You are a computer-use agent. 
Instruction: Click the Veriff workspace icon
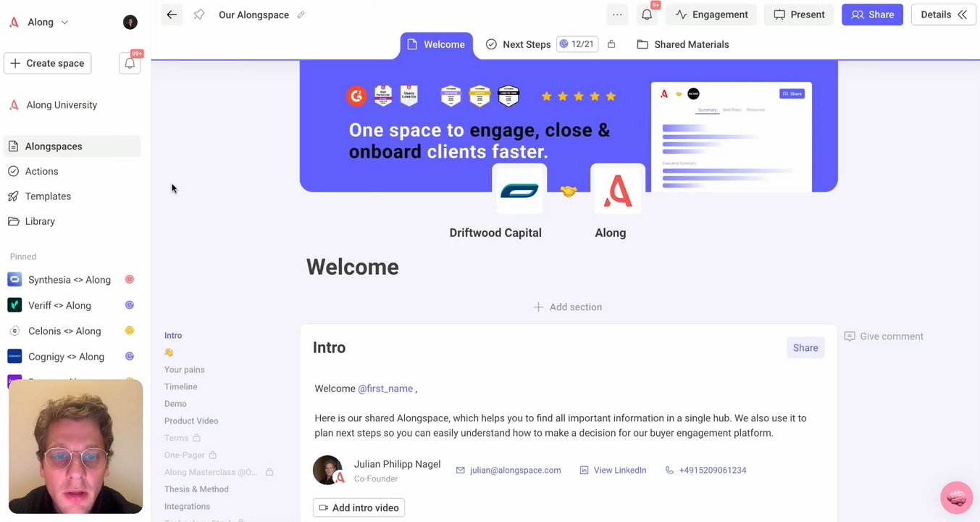[14, 305]
